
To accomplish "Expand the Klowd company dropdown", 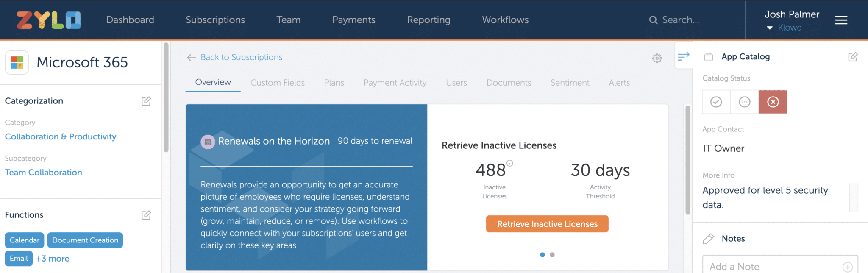I will pos(785,28).
